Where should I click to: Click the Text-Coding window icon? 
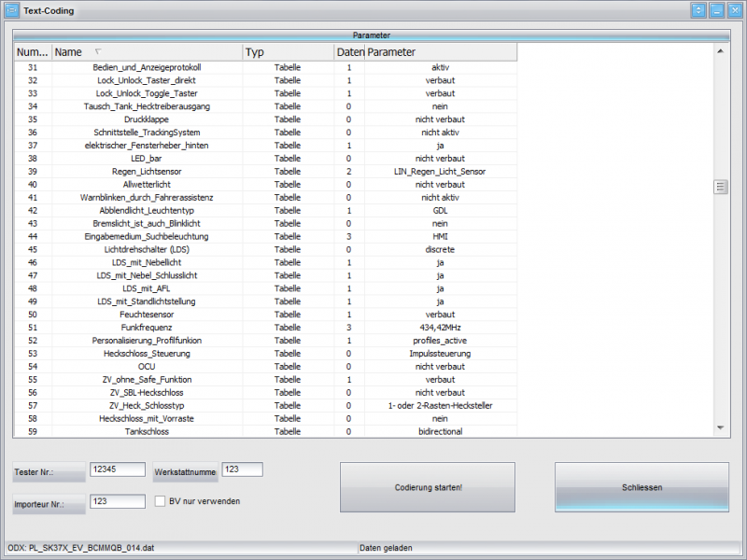pyautogui.click(x=11, y=10)
